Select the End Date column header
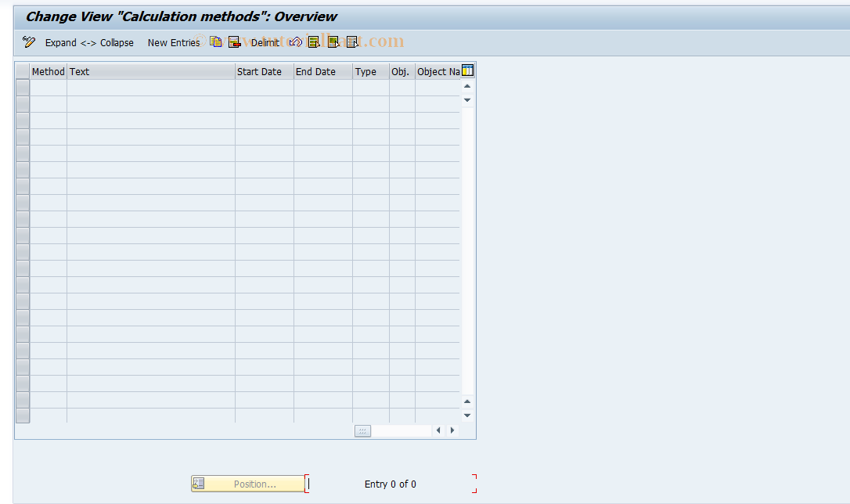 322,71
